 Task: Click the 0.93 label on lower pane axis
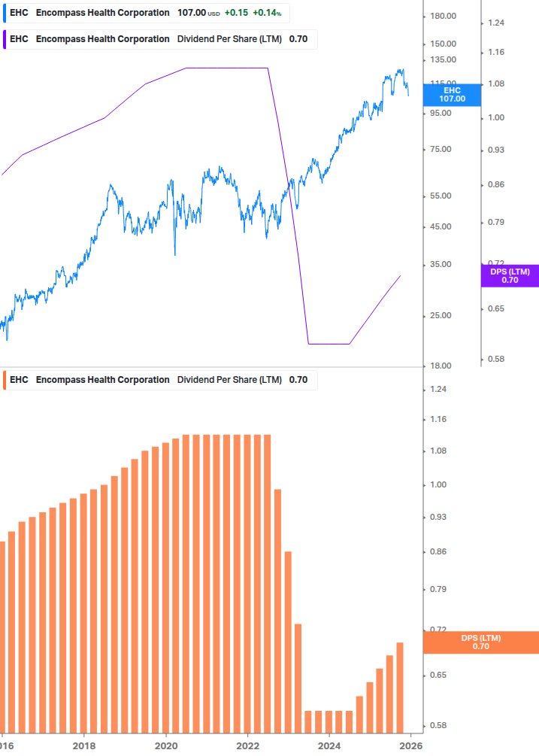[x=438, y=517]
